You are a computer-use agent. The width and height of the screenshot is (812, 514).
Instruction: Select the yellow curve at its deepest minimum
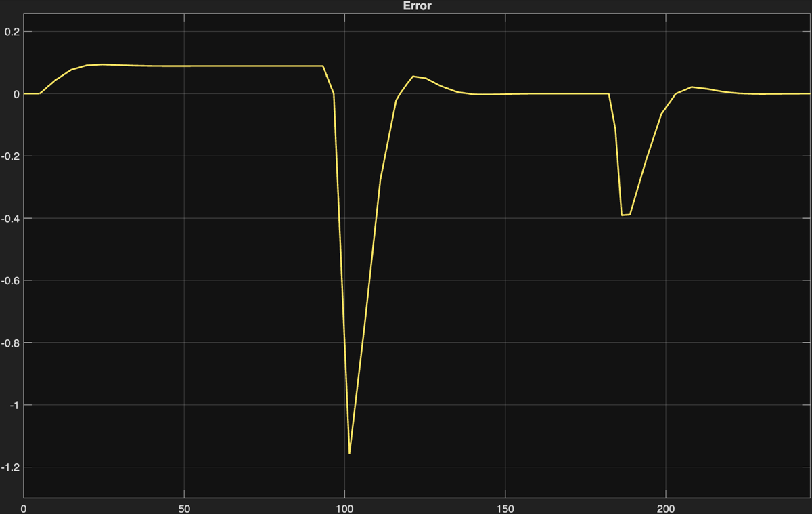tap(349, 452)
